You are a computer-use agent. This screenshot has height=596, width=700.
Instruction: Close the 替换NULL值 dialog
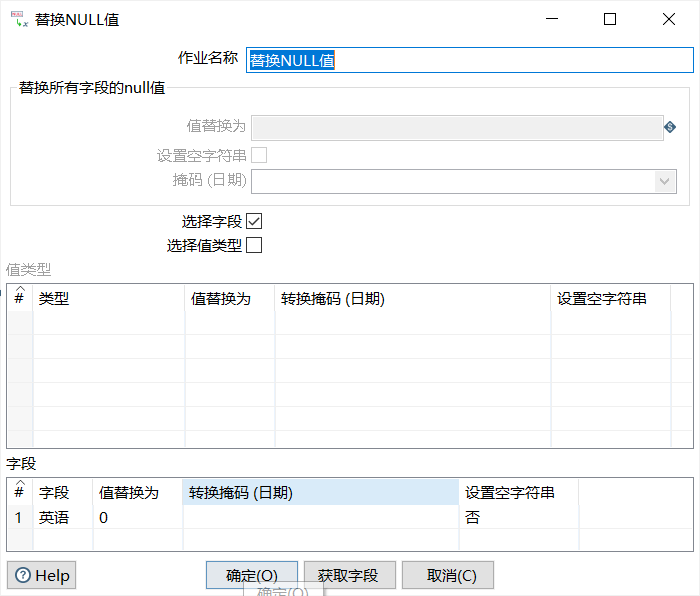click(x=668, y=19)
